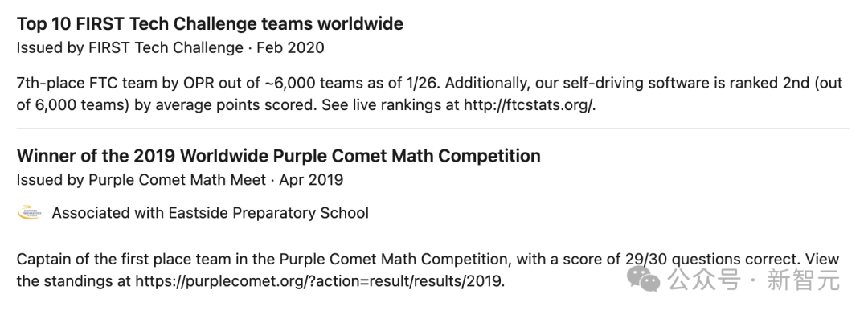868x315 pixels.
Task: Click the Feb 2020 issue date
Action: coord(291,47)
